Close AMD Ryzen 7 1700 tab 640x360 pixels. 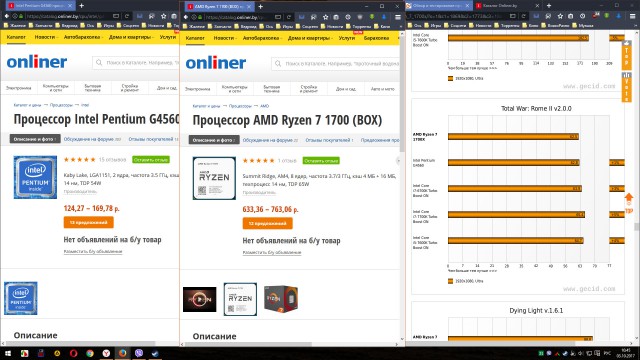pyautogui.click(x=249, y=7)
